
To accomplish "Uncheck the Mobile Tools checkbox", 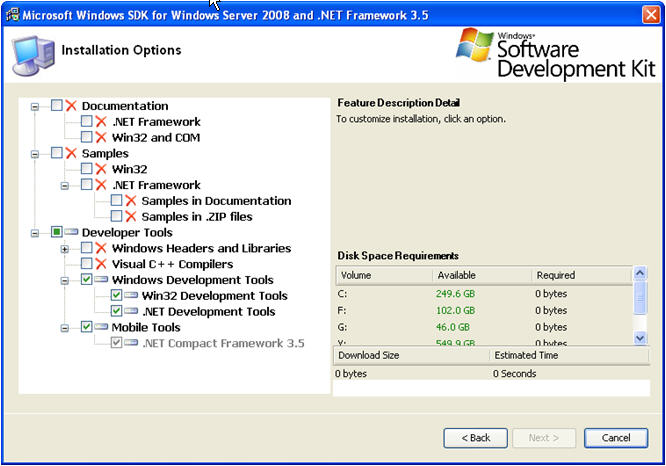I will click(x=86, y=327).
